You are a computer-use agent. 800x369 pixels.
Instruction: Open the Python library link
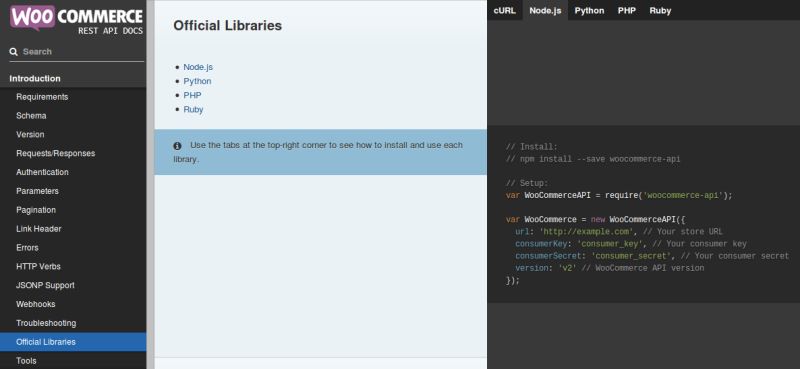tap(197, 81)
